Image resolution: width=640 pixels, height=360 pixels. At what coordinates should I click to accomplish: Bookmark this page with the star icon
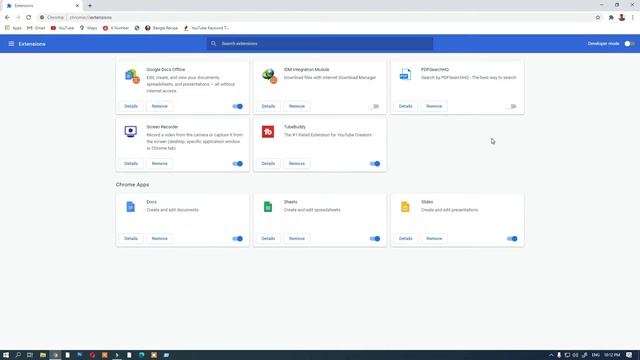[598, 18]
